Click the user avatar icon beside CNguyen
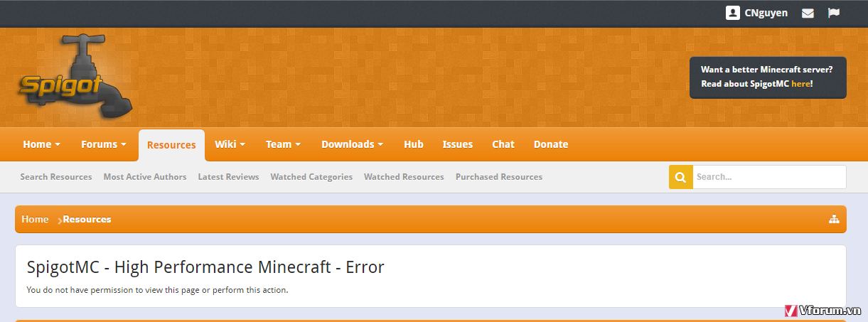 coord(733,13)
